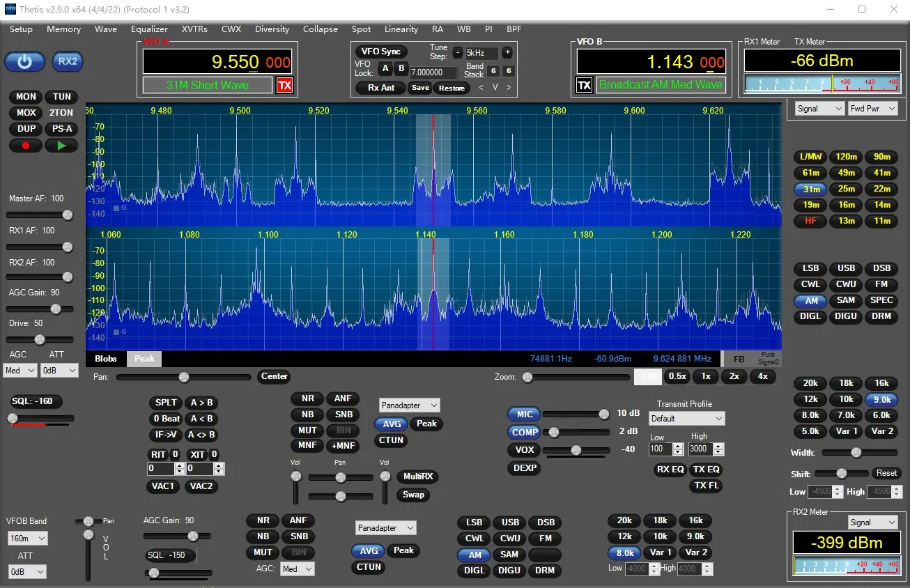Click the TX indicator beside VFO A
The width and height of the screenshot is (910, 588).
click(x=284, y=84)
